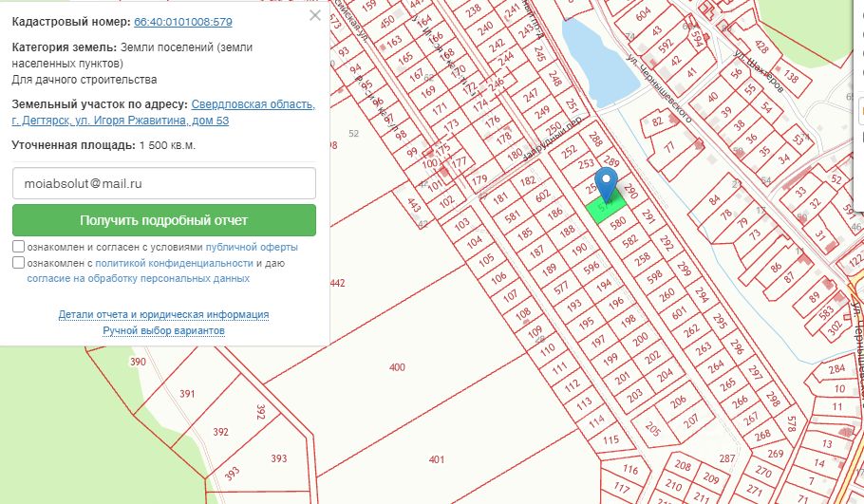The image size is (864, 504).
Task: Select parcel 428 on the map
Action: [762, 47]
